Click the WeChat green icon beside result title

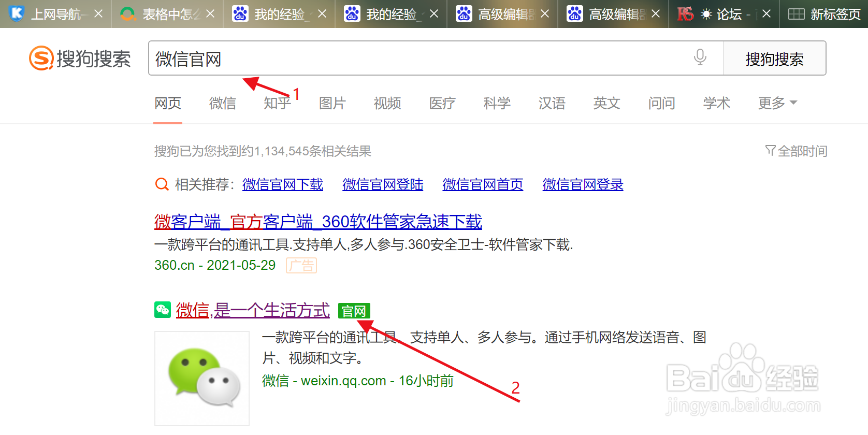[x=163, y=310]
